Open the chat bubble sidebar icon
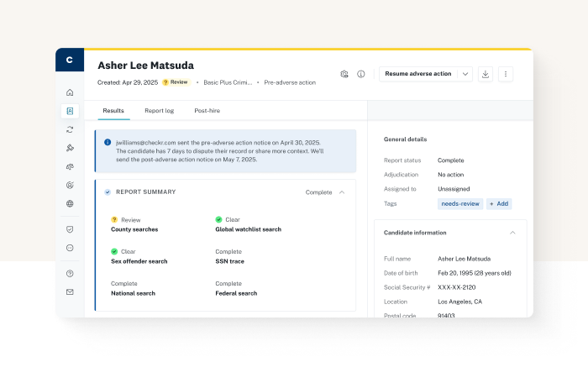 pos(70,248)
